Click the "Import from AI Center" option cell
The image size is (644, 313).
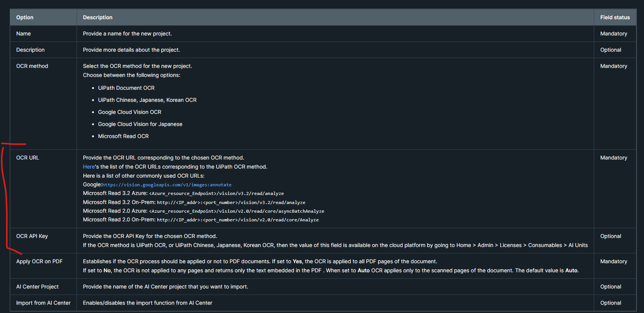(x=43, y=303)
